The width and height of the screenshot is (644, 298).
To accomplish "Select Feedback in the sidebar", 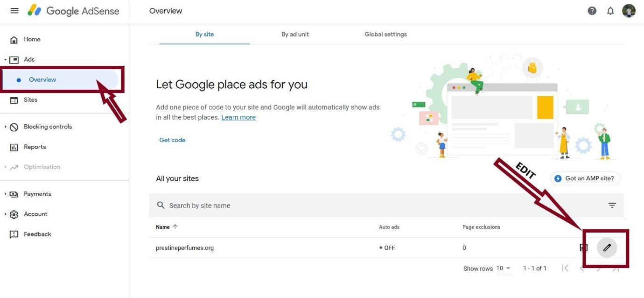I will [37, 234].
